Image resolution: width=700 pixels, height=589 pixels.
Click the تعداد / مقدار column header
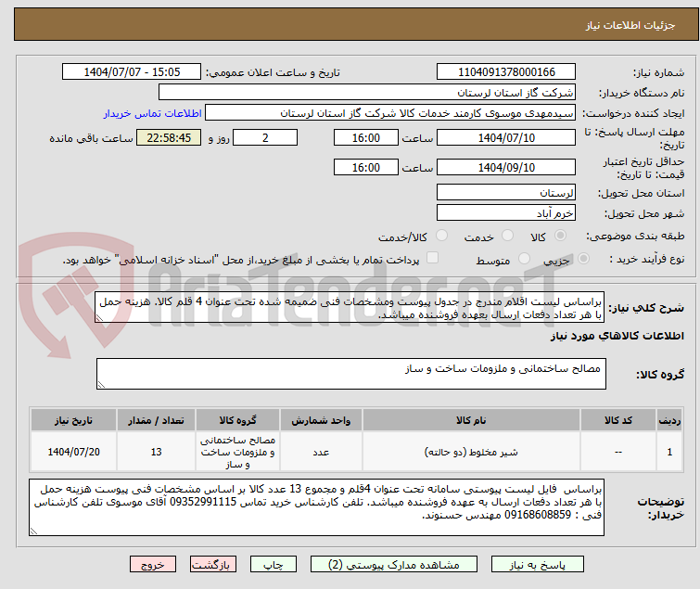click(x=156, y=420)
